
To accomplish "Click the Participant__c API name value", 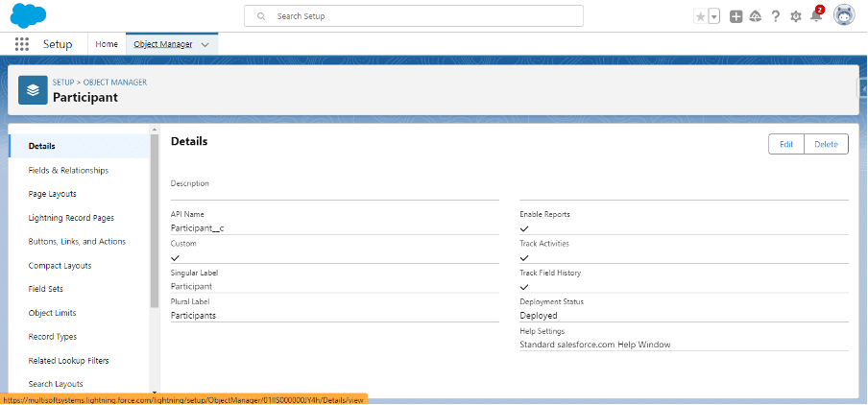I will 198,228.
